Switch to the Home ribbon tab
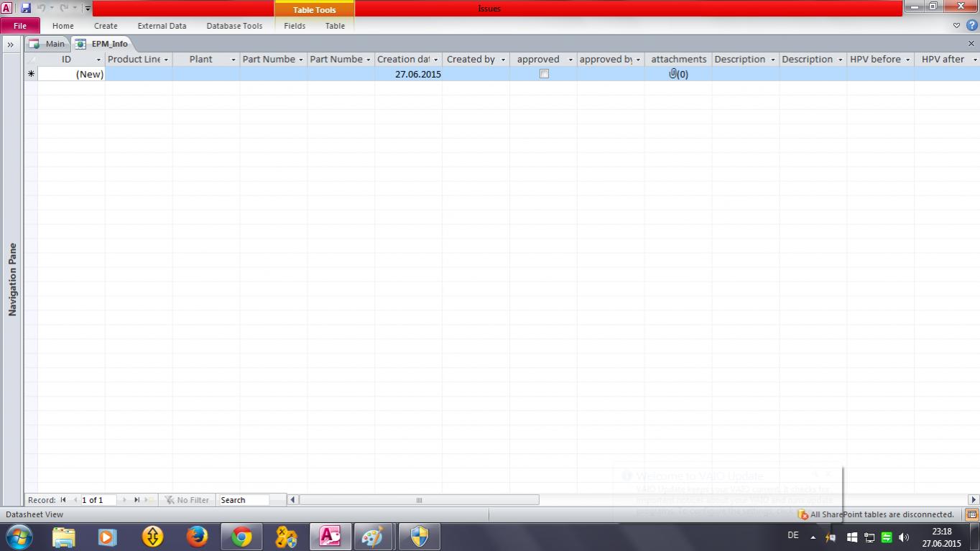Viewport: 980px width, 551px height. (63, 26)
